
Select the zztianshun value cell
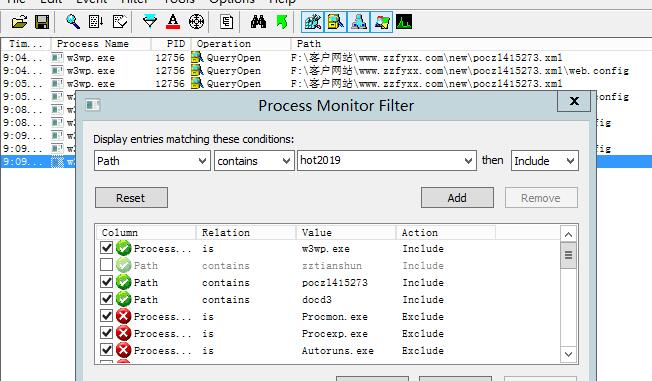pyautogui.click(x=332, y=265)
